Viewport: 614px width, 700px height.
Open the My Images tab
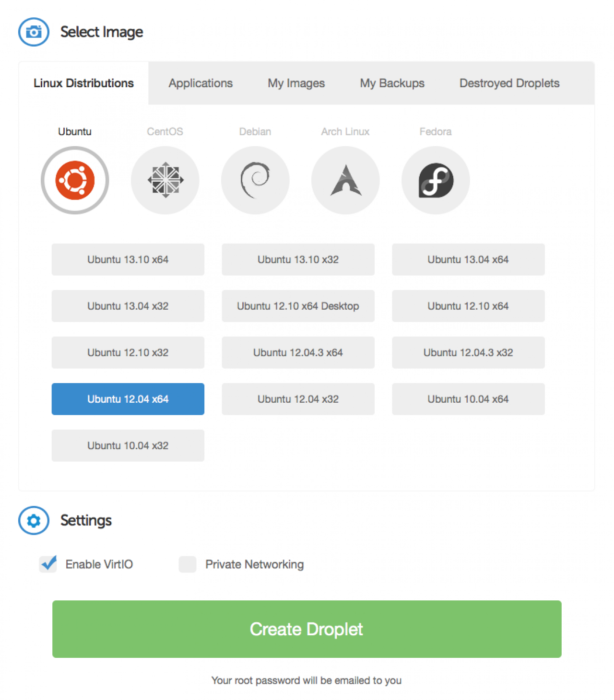(x=296, y=83)
